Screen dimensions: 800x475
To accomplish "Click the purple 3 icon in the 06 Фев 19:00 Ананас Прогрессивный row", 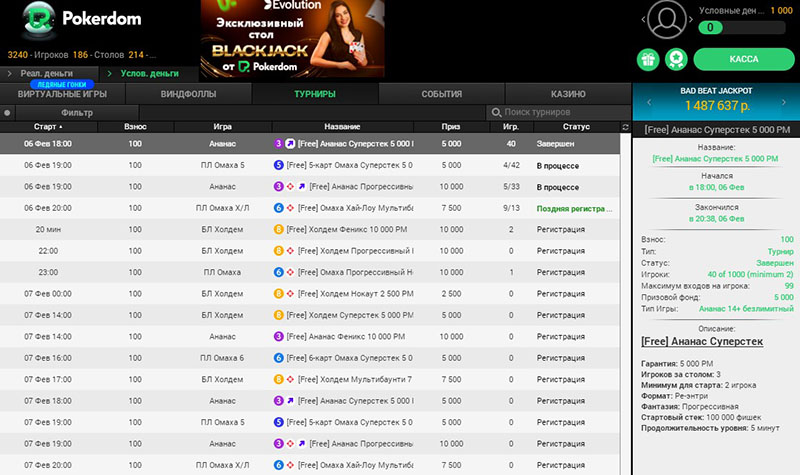I will pyautogui.click(x=279, y=187).
